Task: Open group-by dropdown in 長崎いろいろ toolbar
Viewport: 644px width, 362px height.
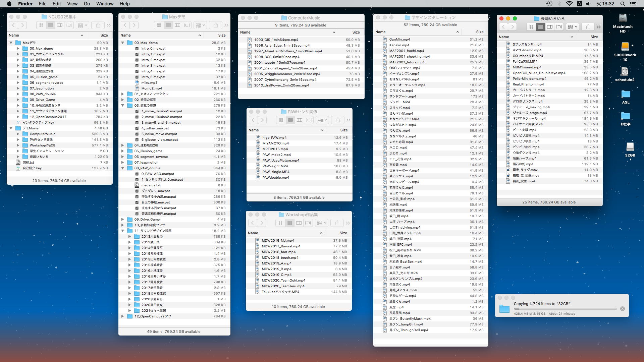Action: tap(572, 27)
